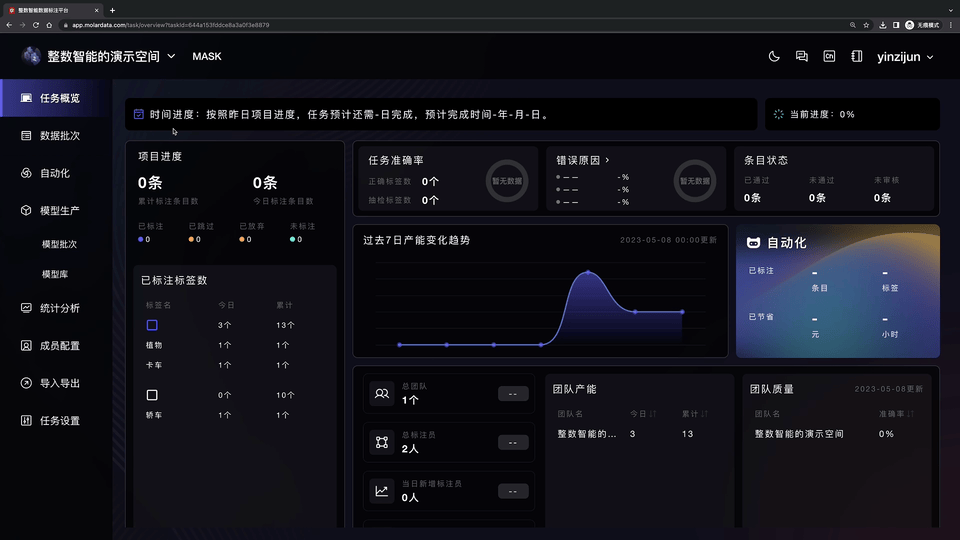Click the 任务概览 sidebar icon
The width and height of the screenshot is (960, 540).
(26, 98)
